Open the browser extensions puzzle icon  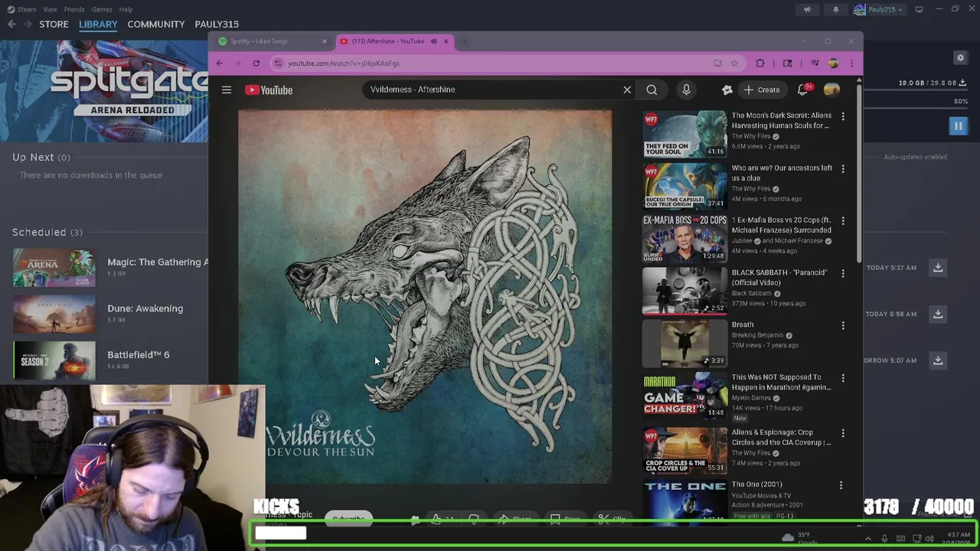759,64
